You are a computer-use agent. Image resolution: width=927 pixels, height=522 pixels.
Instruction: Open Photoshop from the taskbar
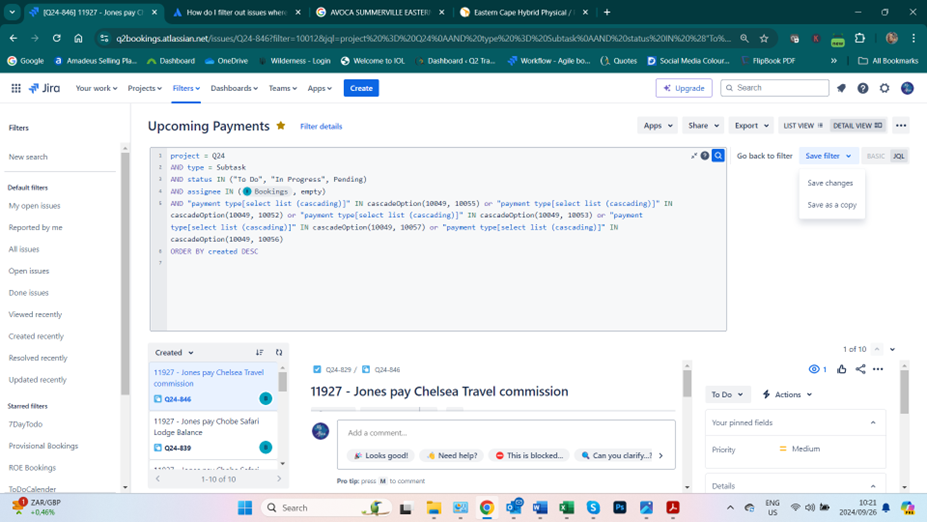coord(620,508)
